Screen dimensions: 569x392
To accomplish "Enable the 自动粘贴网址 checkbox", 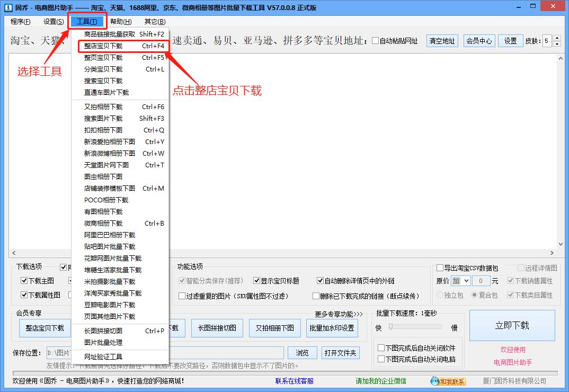I will (x=374, y=40).
